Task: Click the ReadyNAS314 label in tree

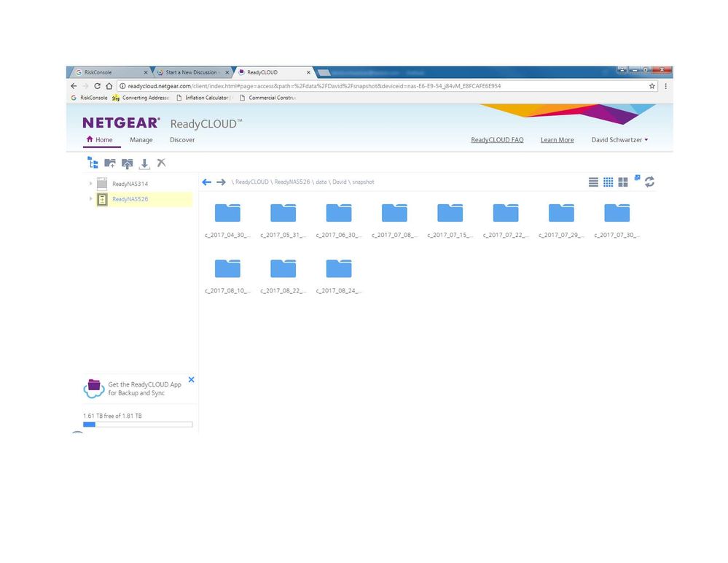Action: [x=130, y=184]
